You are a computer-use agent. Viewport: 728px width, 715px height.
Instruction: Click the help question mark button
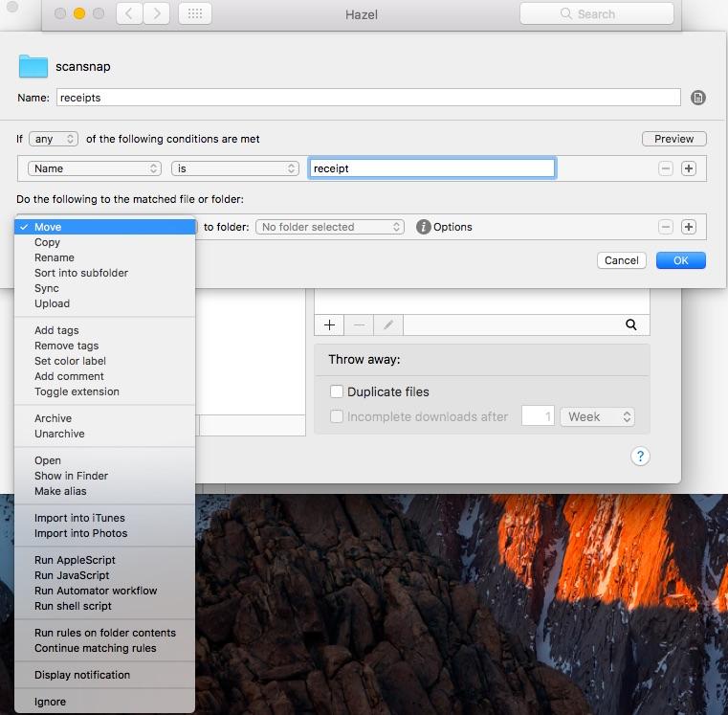click(641, 457)
